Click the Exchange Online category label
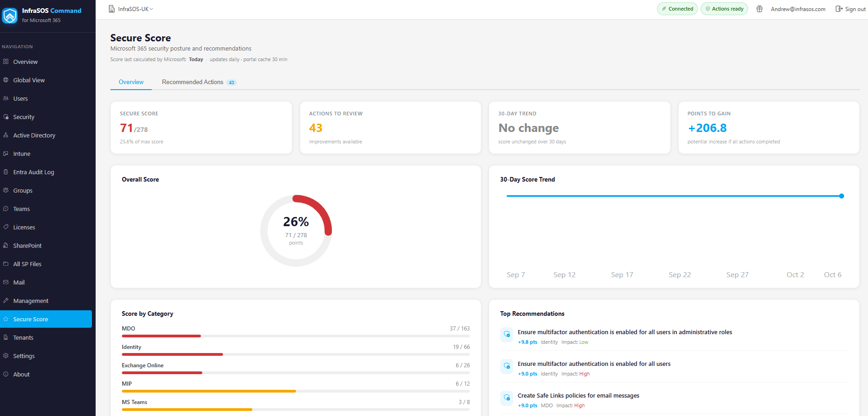868x416 pixels. (143, 365)
